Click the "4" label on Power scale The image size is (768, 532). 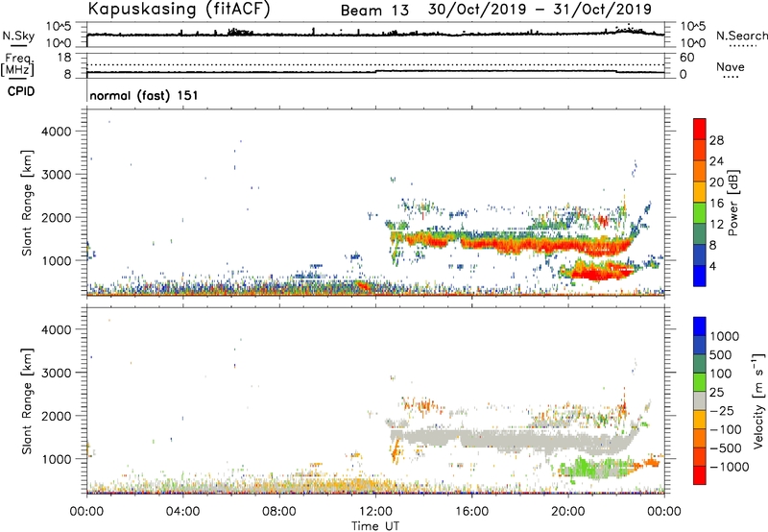coord(712,267)
